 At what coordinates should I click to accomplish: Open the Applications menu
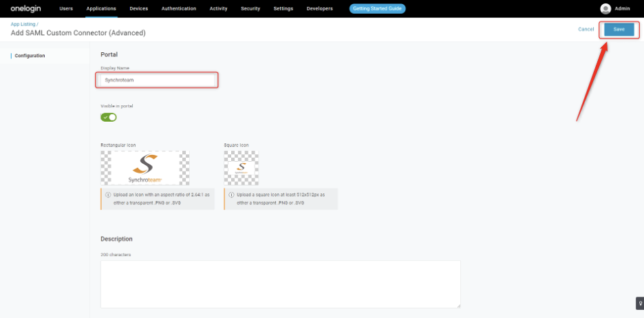coord(101,9)
